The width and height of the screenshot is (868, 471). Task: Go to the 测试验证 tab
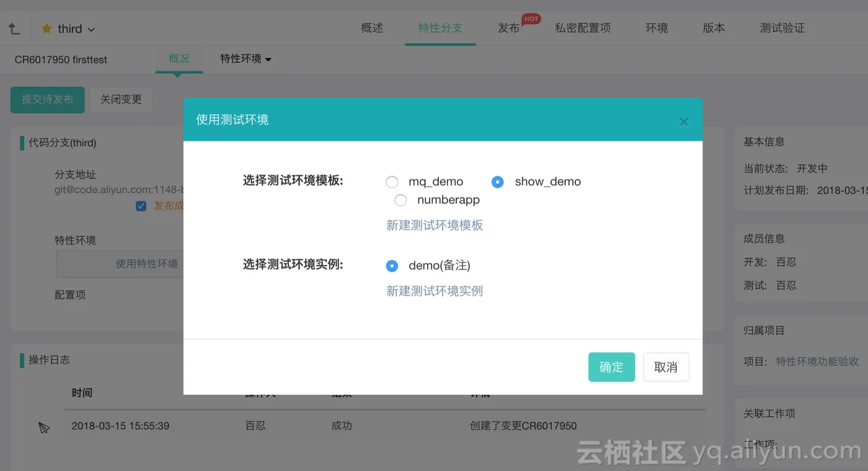pyautogui.click(x=782, y=28)
